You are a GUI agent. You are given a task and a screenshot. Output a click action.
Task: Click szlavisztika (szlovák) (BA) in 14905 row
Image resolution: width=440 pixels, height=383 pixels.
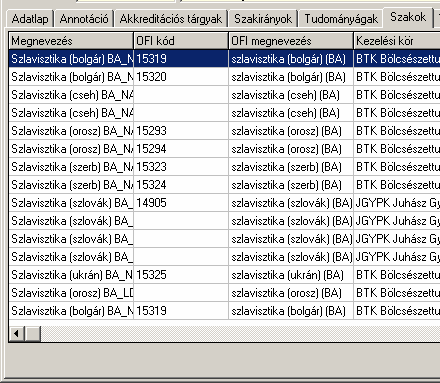coord(291,203)
